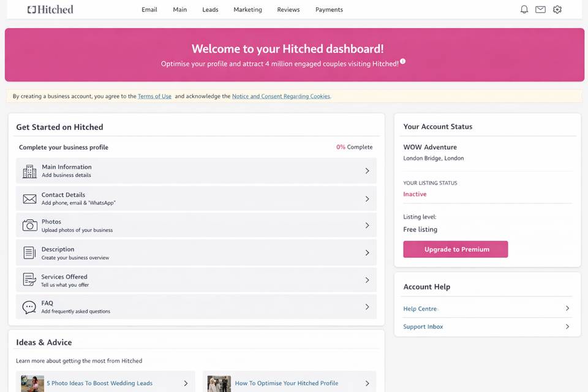The image size is (588, 392).
Task: Click the Main Information building icon
Action: (x=29, y=171)
